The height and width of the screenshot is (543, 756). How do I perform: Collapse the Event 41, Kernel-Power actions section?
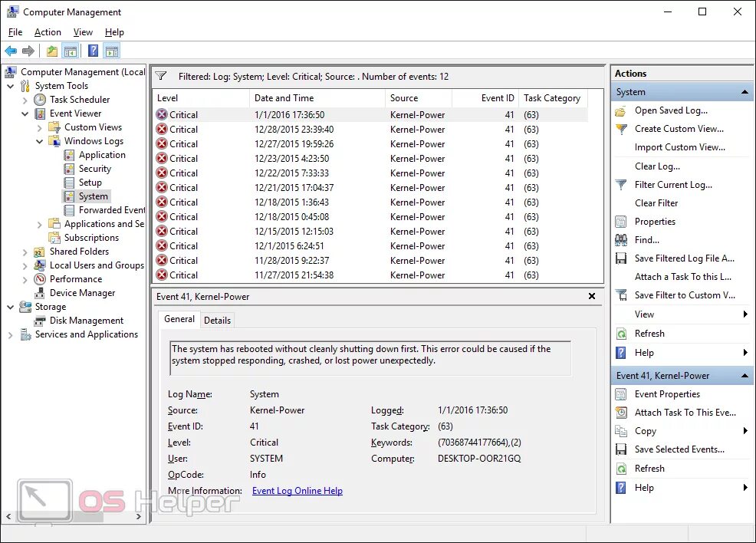click(x=744, y=375)
